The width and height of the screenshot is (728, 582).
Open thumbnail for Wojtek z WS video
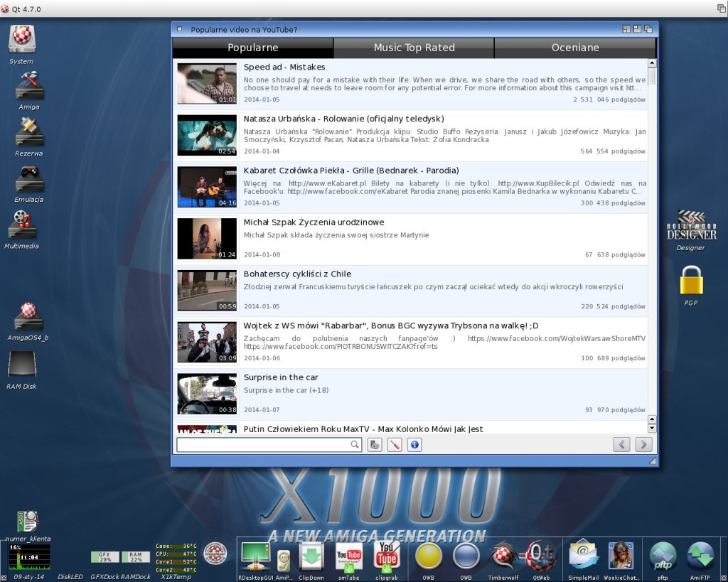tap(207, 342)
